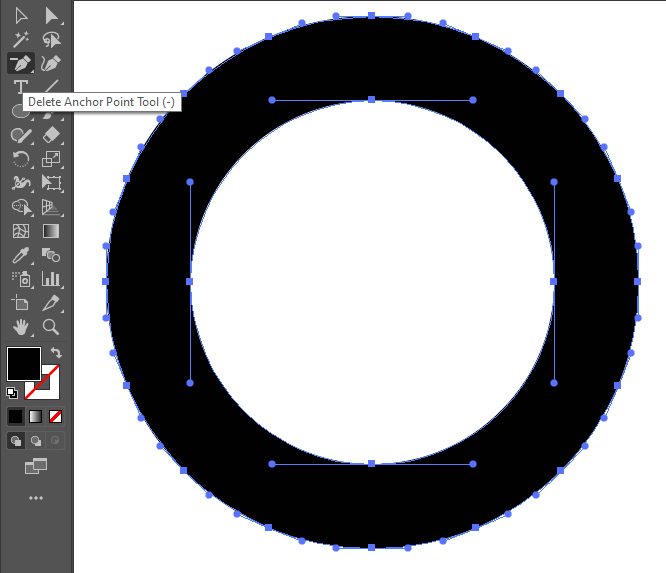666x573 pixels.
Task: Click left anchor point of inner circle
Action: coord(189,281)
